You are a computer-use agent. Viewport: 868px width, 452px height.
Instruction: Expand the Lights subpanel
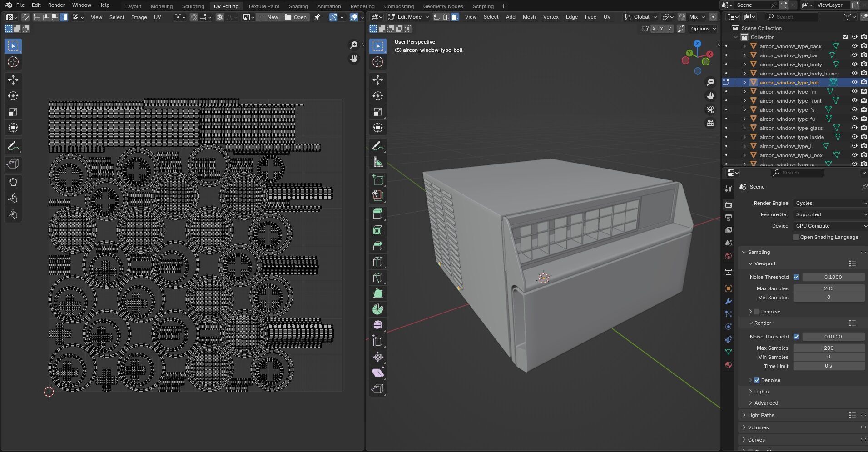pos(761,392)
